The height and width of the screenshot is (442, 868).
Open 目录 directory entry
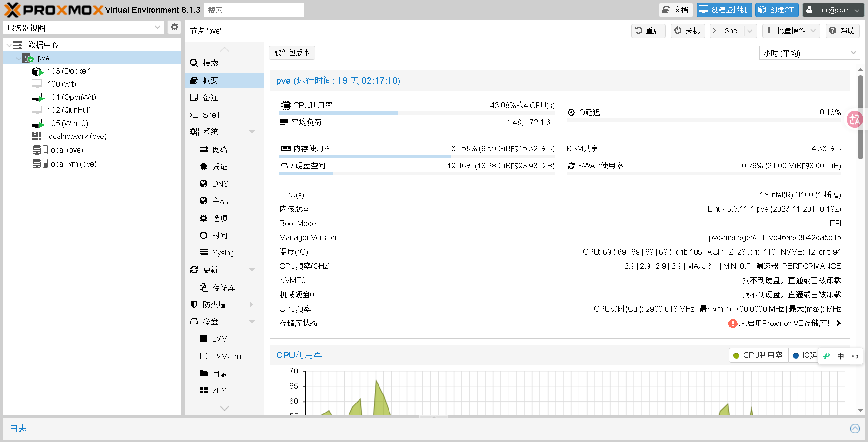(x=224, y=373)
